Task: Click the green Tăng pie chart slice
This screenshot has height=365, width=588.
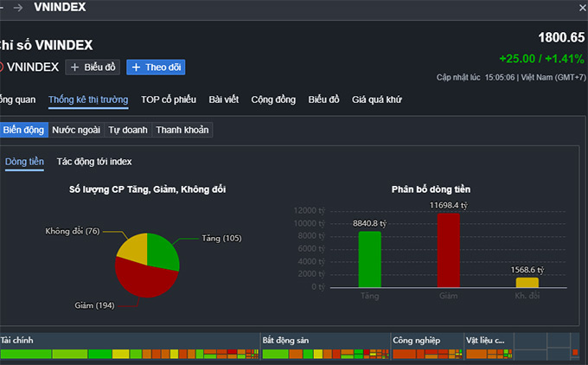Action: pyautogui.click(x=162, y=250)
